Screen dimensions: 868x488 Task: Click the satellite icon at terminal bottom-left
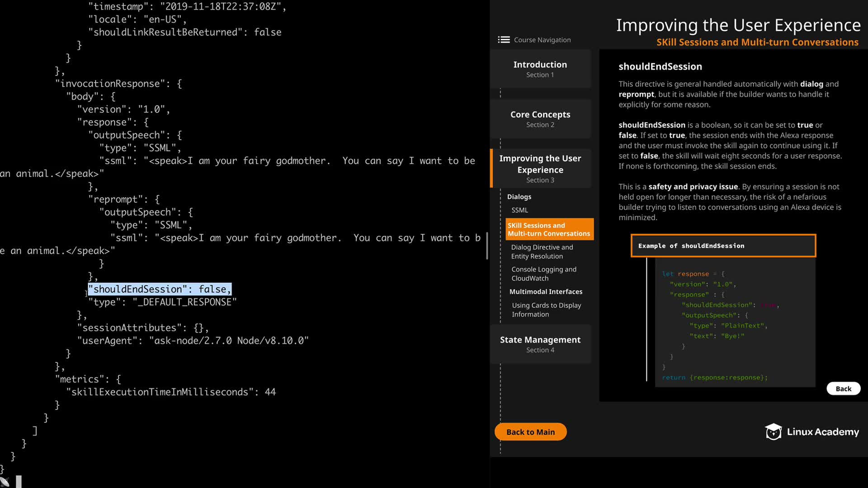click(5, 482)
